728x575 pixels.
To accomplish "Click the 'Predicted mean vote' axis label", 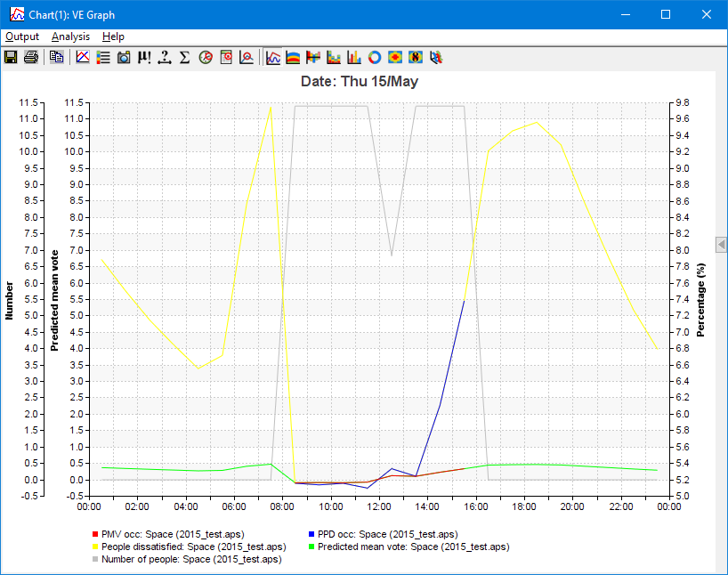I will 54,301.
